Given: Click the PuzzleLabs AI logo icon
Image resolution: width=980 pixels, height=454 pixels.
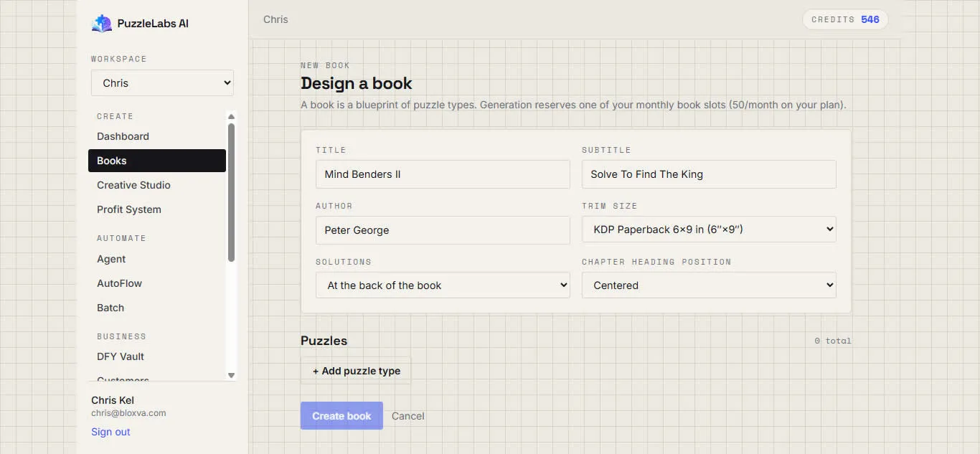Looking at the screenshot, I should pos(102,23).
